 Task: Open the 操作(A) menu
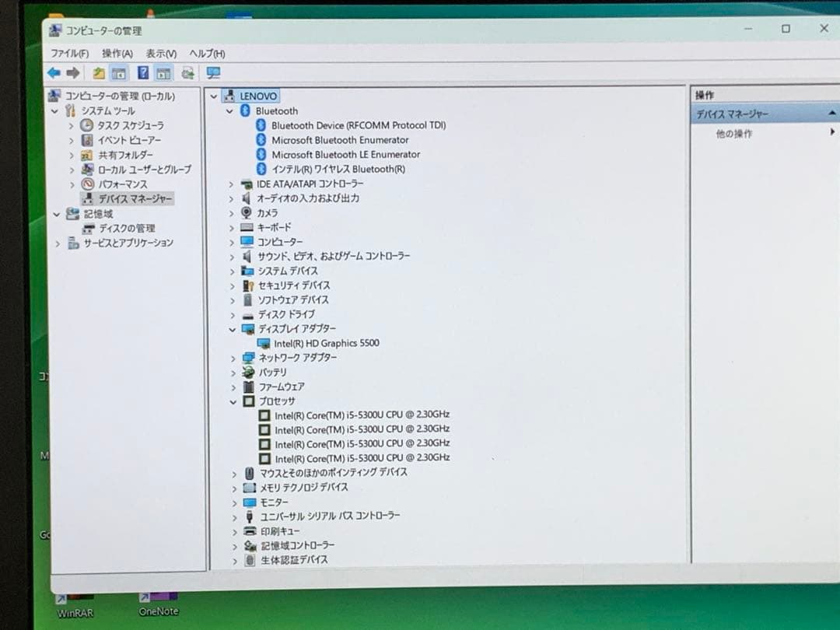(x=115, y=53)
